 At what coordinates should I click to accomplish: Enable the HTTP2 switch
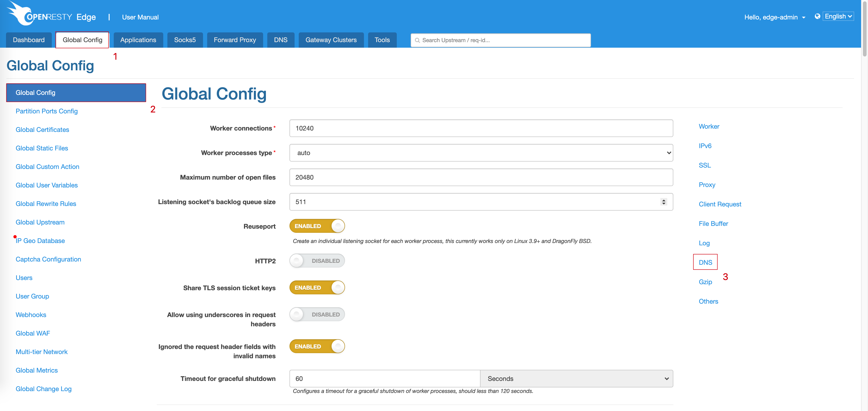coord(317,261)
